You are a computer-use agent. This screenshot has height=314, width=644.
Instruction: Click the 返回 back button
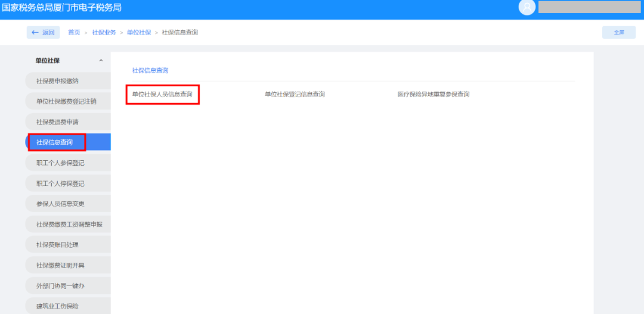coord(43,32)
